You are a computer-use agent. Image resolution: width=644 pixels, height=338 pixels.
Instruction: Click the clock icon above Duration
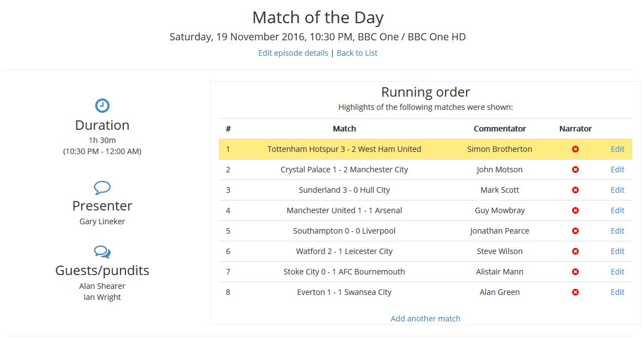pos(102,105)
